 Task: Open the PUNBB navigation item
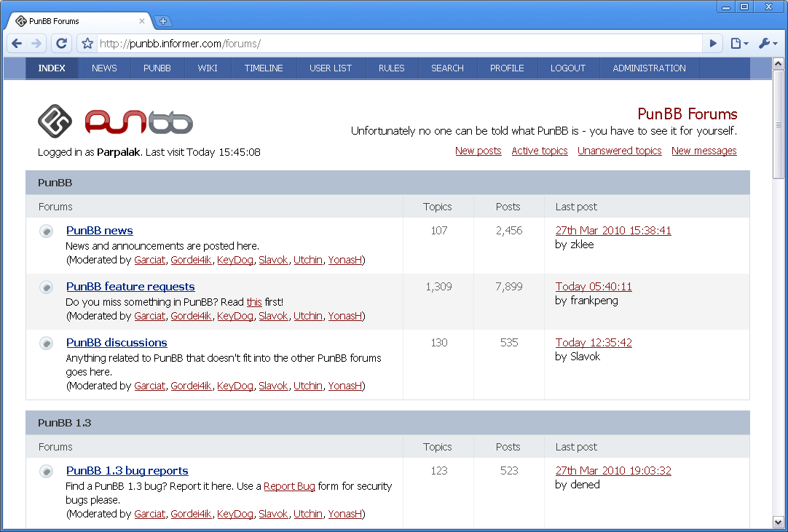point(157,68)
